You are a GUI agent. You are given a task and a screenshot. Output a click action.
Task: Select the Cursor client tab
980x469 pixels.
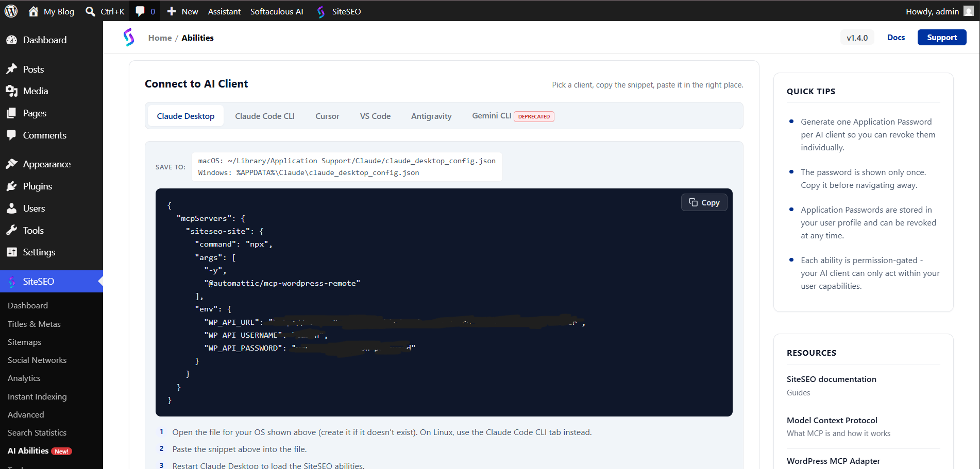327,116
